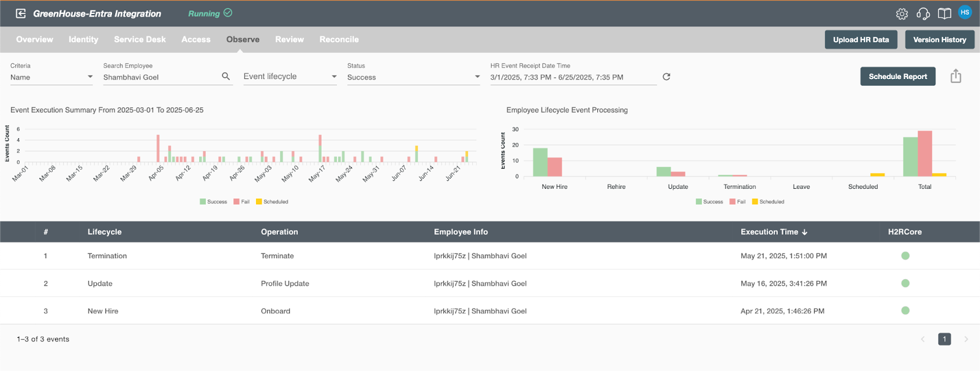Refresh the HR event date range
980x371 pixels.
tap(666, 77)
